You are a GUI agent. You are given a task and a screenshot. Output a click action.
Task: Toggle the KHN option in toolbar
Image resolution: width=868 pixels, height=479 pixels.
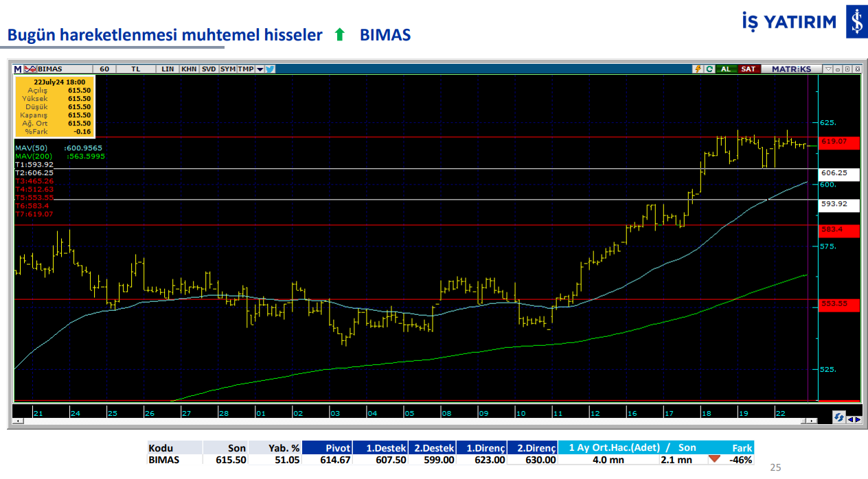coord(190,69)
